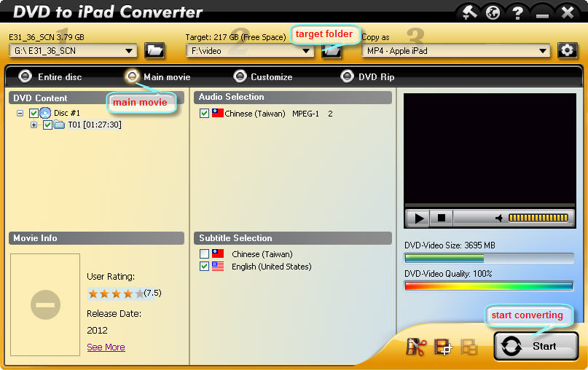Browse for source DVD folder
588x370 pixels.
(154, 50)
